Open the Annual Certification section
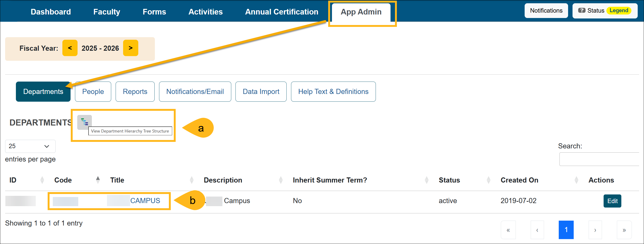Screen dimensions: 644x244 pyautogui.click(x=281, y=11)
